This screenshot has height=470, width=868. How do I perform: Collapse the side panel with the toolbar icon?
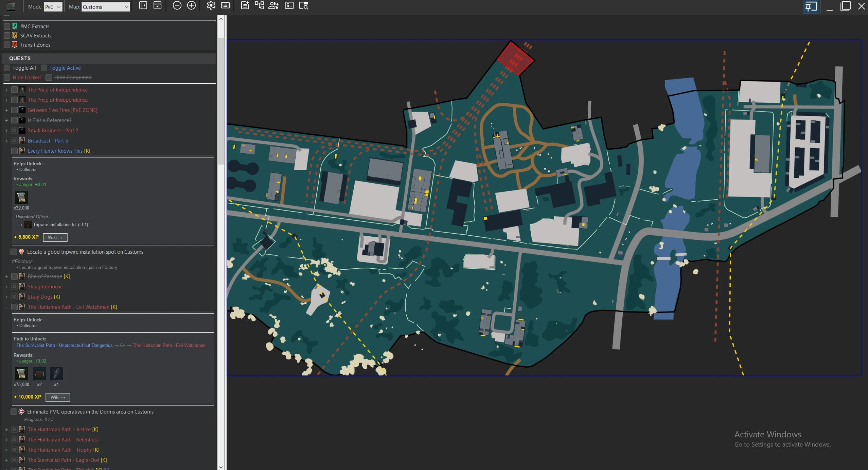click(x=143, y=5)
